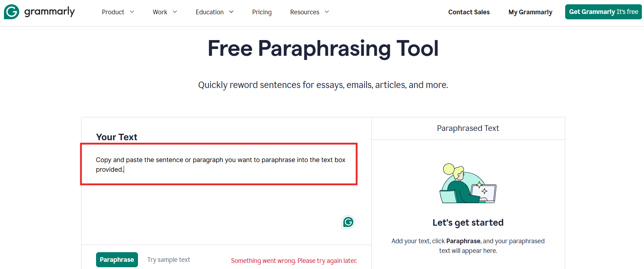Open the Product menu label

pyautogui.click(x=113, y=12)
